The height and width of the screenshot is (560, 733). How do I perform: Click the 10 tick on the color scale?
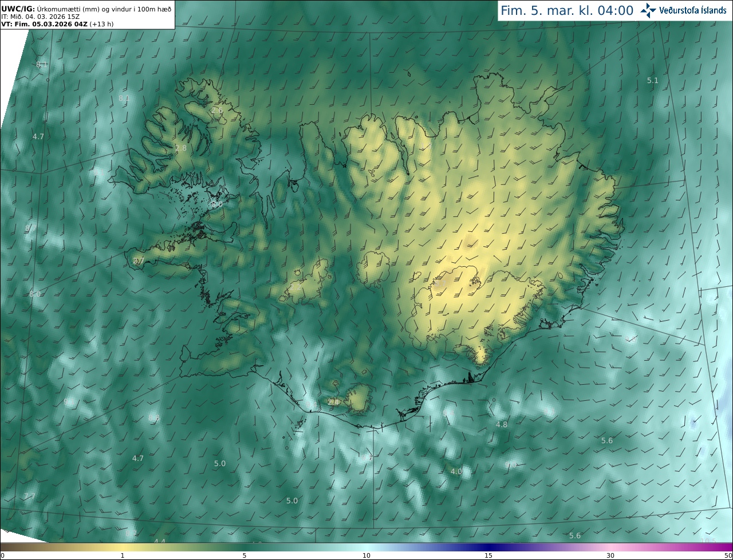(x=366, y=555)
